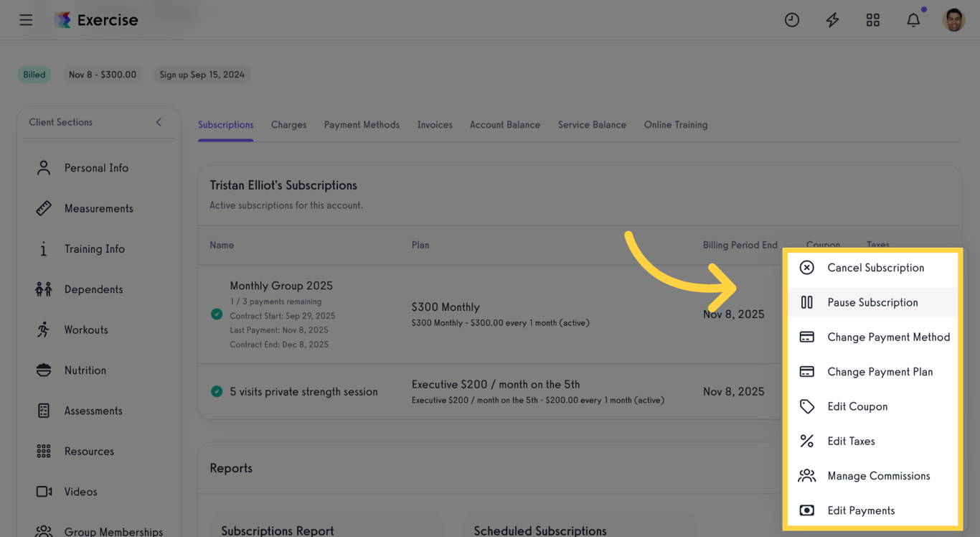Open Personal Info section

tap(96, 168)
